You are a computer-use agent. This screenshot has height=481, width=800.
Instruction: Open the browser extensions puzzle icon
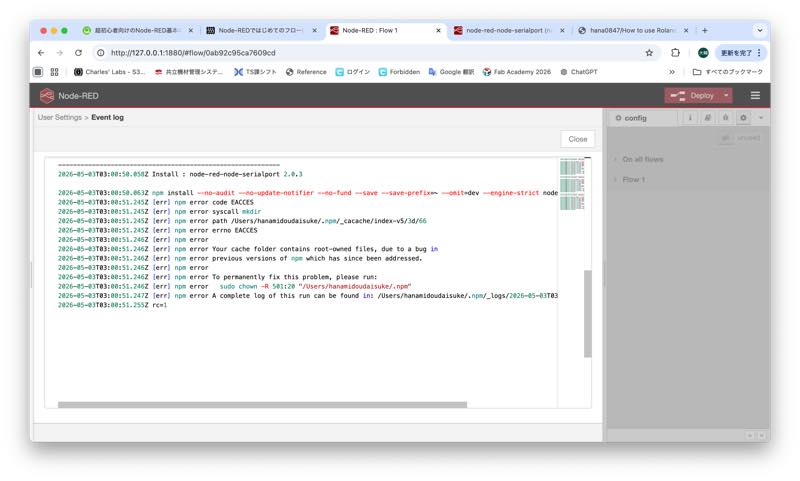coord(676,53)
